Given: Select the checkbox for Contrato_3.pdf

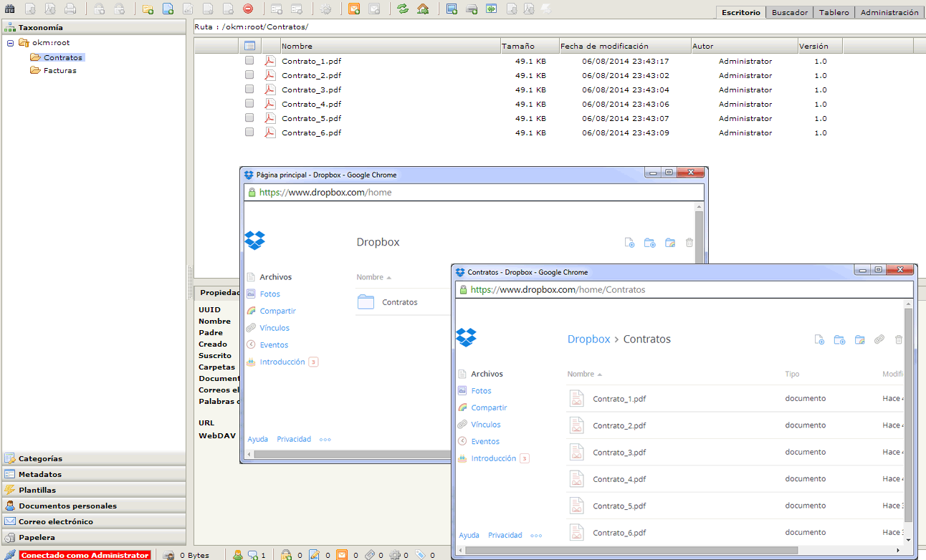Looking at the screenshot, I should click(249, 90).
